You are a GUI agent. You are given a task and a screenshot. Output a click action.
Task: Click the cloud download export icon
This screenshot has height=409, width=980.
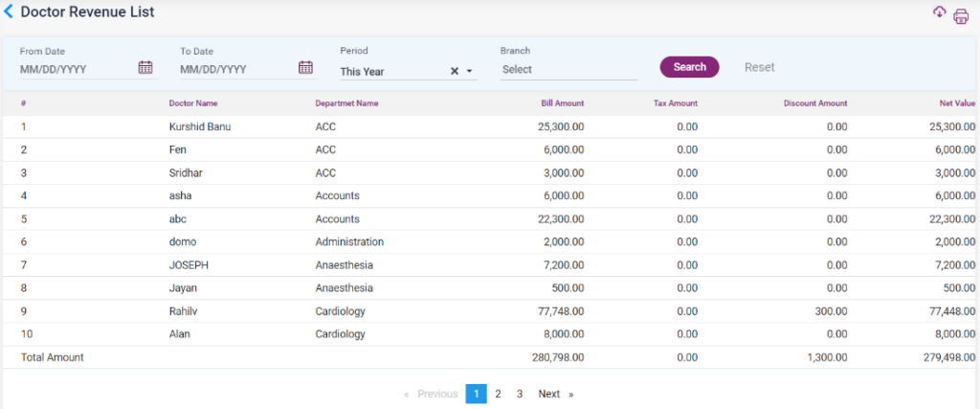pos(939,12)
